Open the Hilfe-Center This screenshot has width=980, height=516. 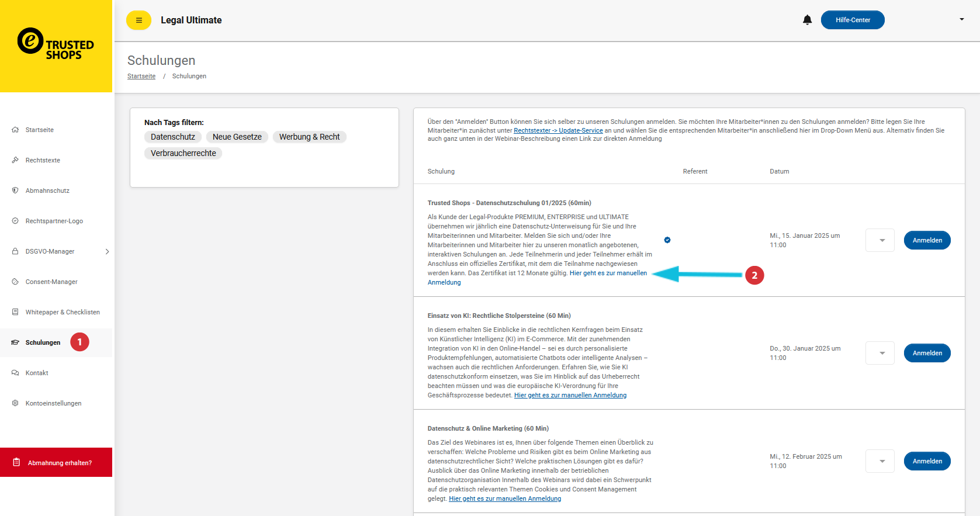pyautogui.click(x=853, y=20)
